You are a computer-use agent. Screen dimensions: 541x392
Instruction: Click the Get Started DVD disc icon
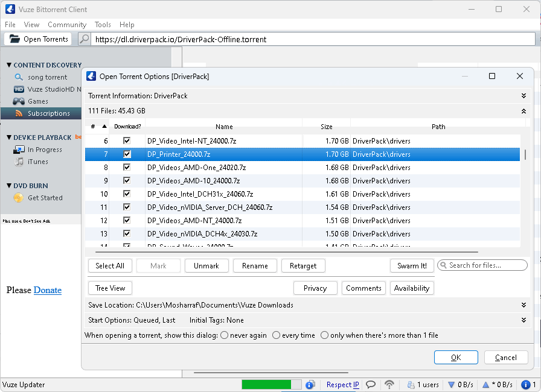point(18,198)
